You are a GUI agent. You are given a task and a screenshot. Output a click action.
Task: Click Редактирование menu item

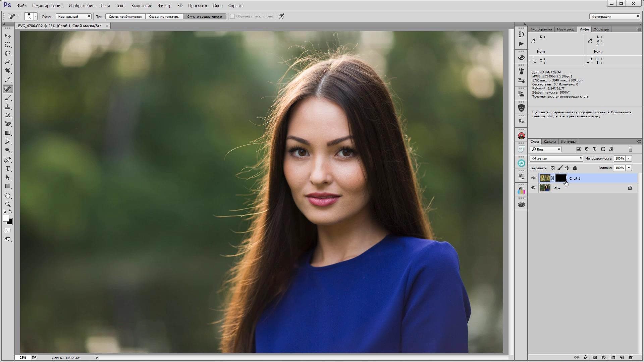(47, 5)
